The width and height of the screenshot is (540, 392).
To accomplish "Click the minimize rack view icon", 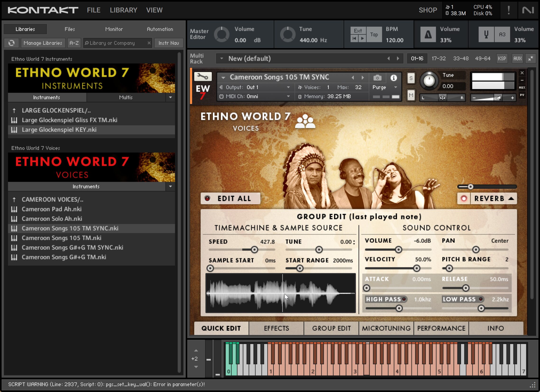I will (531, 59).
